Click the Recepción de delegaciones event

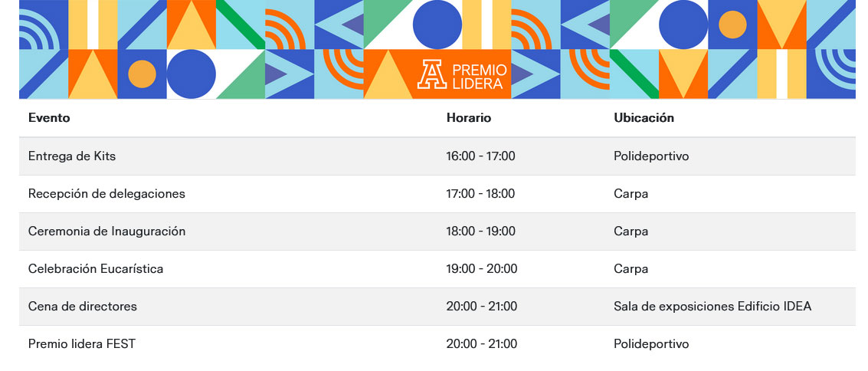[x=106, y=194]
